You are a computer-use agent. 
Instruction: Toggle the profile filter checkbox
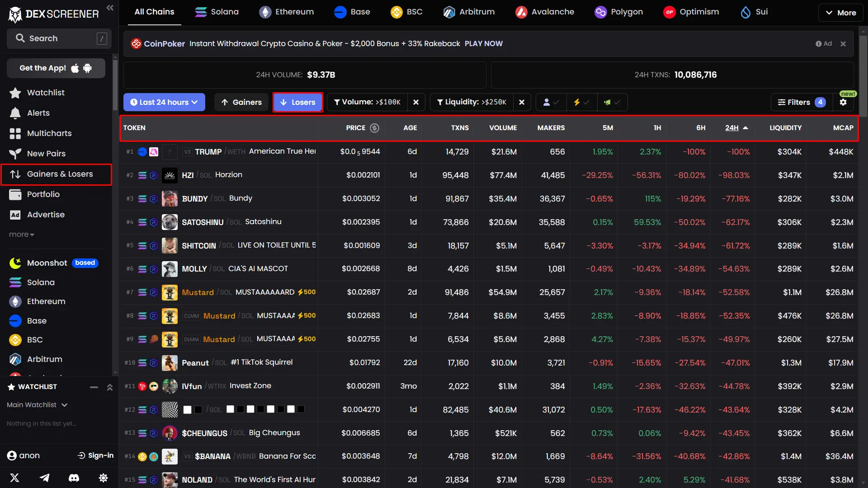click(x=551, y=102)
